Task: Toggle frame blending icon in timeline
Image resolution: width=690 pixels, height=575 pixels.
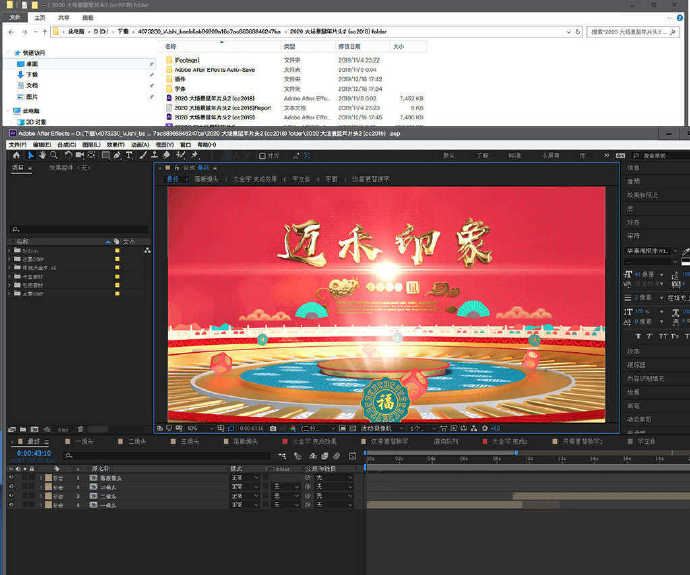Action: click(x=325, y=456)
